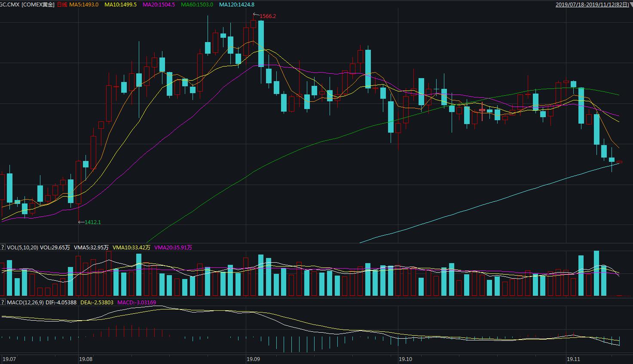Image resolution: width=633 pixels, height=364 pixels.
Task: Select the MA5:1493.0 indicator label
Action: tap(84, 4)
